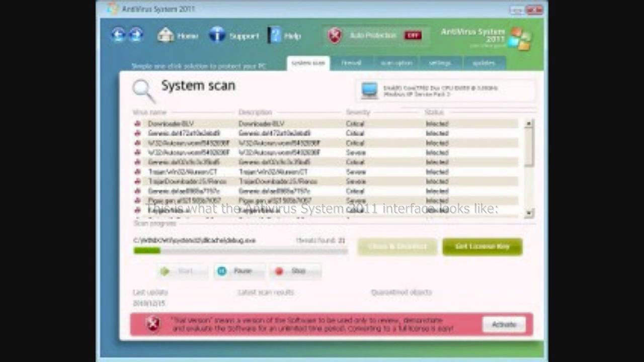Click the threat icon beside TrojanDownloader:JS/Renos
Viewport: 644px width, 362px height.
(137, 182)
